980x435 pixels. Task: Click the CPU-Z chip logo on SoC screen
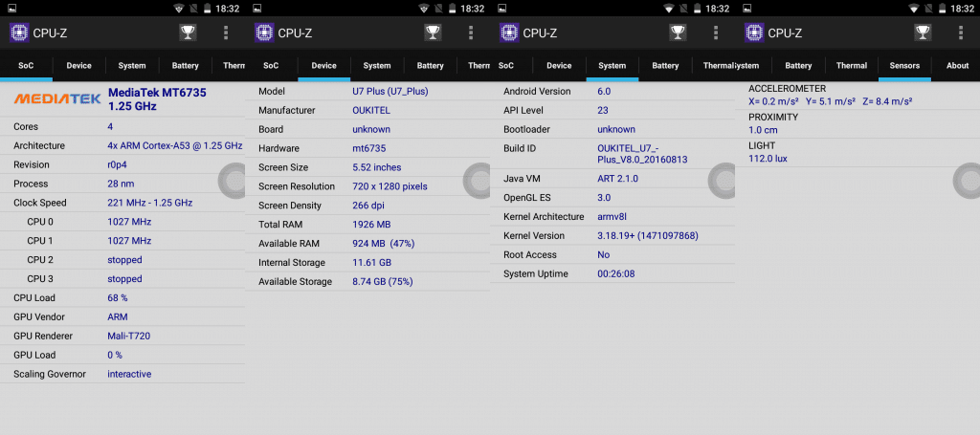19,33
